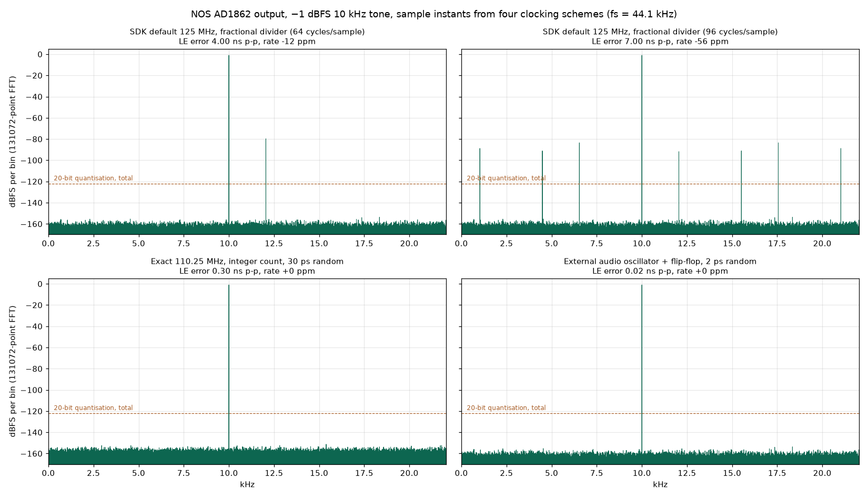Viewport: 868px width, 498px height.
Task: Click the title 'External audio oscillator + flip-flop, 2 ps random'
Action: coord(660,262)
